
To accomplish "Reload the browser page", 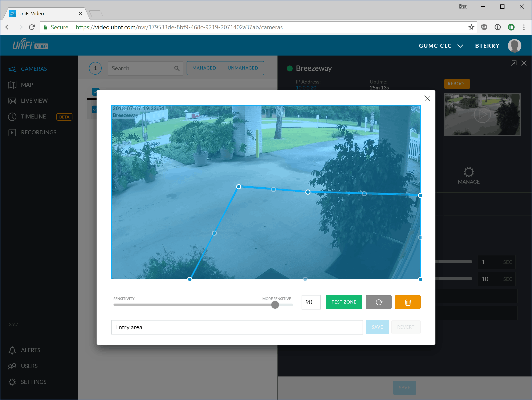I will coord(32,27).
